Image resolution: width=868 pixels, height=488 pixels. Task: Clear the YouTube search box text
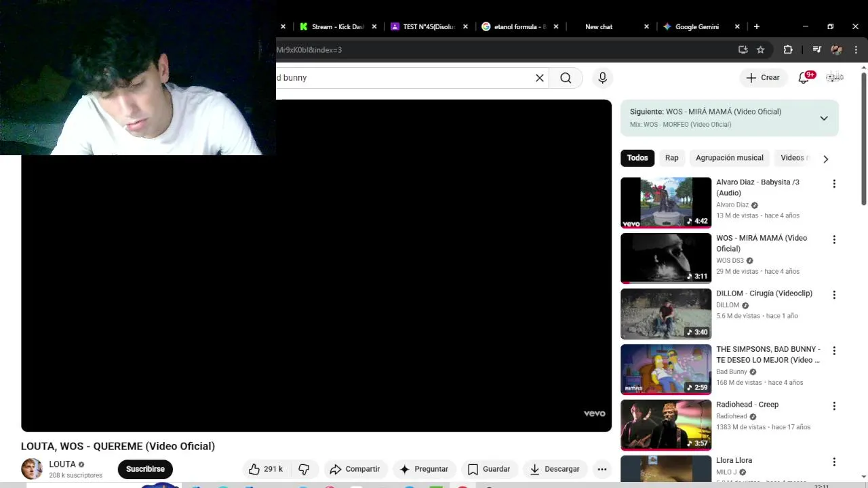click(x=540, y=78)
